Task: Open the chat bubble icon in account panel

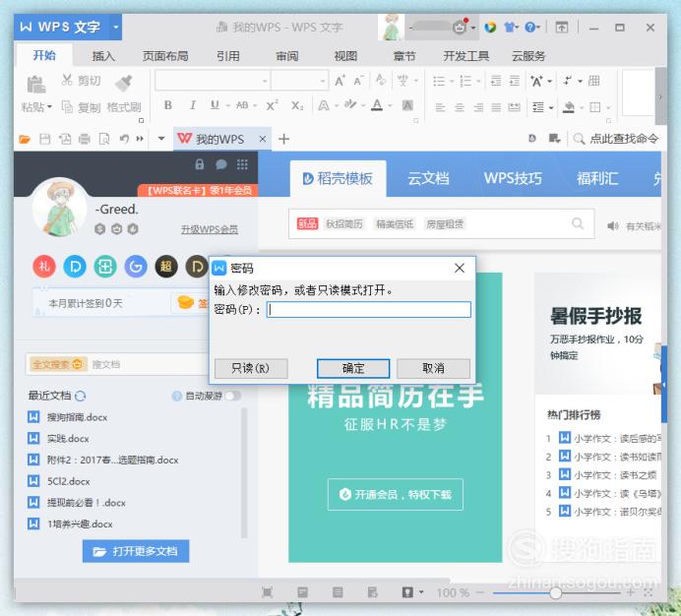Action: click(221, 164)
